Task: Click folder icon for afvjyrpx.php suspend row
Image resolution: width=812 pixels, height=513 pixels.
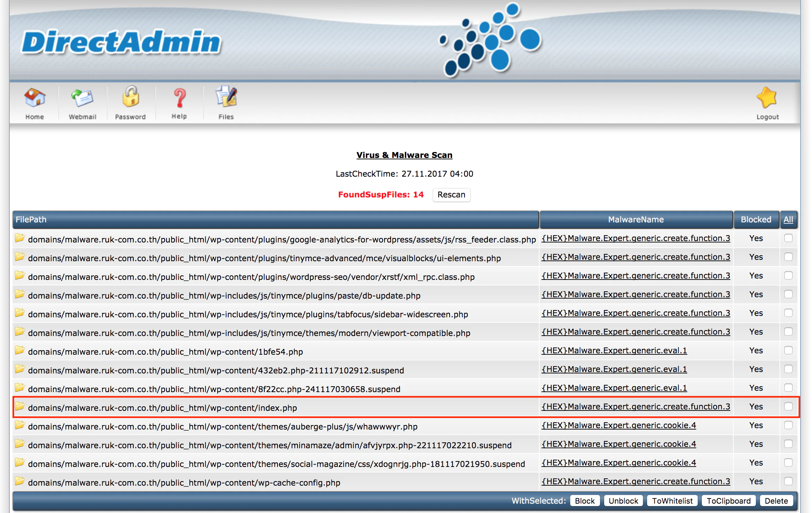Action: click(x=20, y=444)
